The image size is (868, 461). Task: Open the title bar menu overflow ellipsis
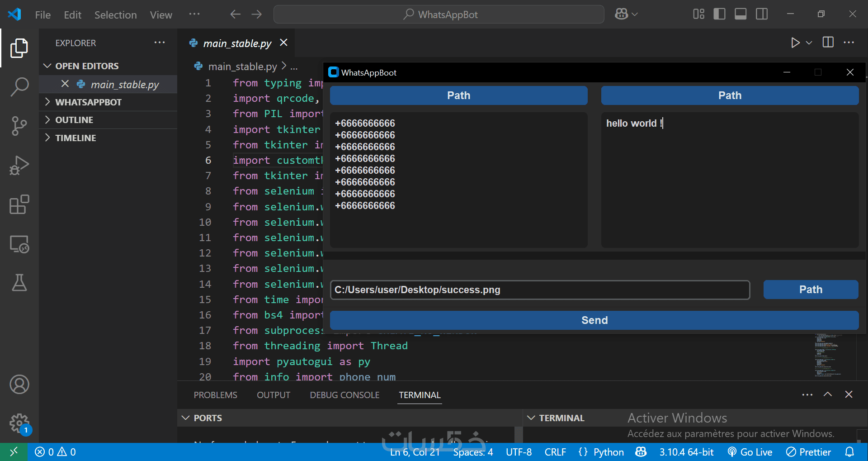194,14
